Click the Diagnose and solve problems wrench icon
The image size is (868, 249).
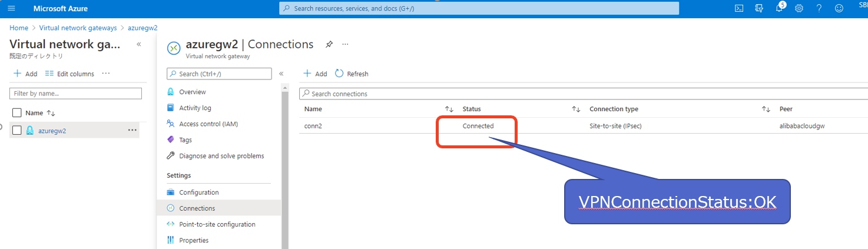point(171,155)
